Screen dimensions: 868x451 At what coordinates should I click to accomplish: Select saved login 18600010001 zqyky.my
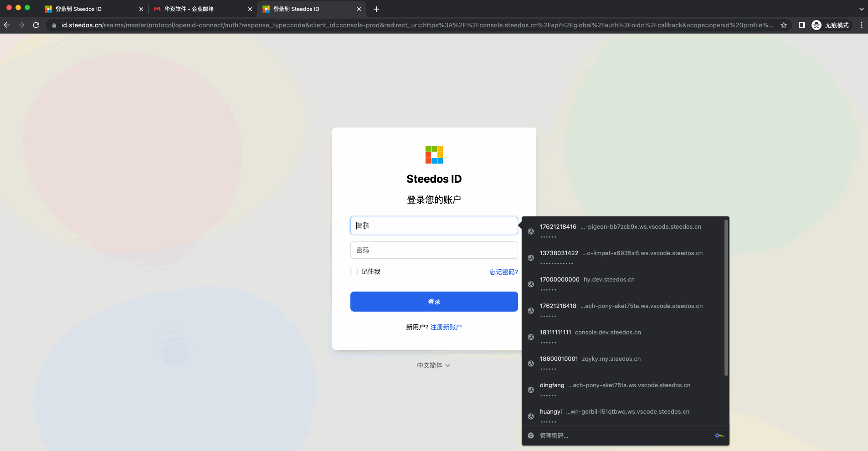tap(622, 364)
